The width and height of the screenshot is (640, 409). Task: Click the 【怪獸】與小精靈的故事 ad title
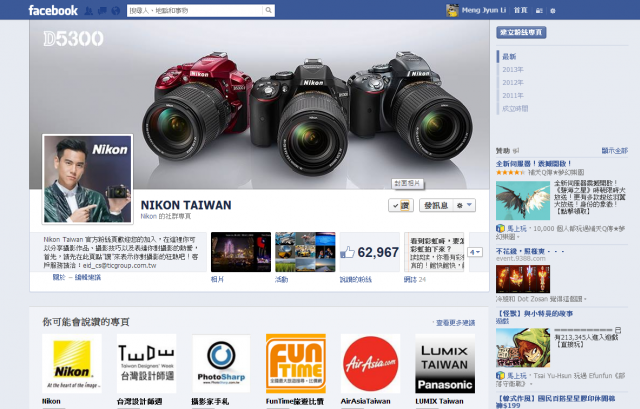coord(535,313)
